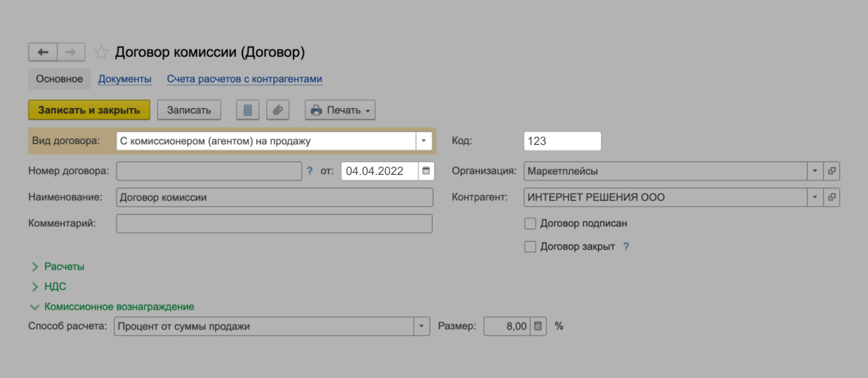Click the back navigation arrow
The height and width of the screenshot is (378, 868).
[43, 52]
